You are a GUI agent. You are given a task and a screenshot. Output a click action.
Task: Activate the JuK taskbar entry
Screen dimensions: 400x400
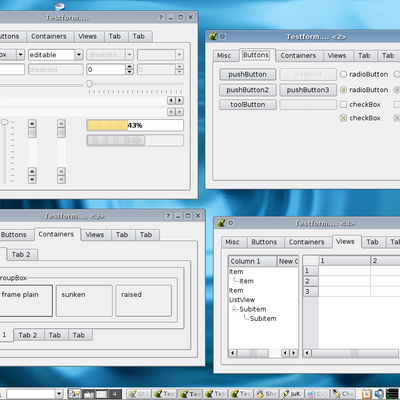coord(292,394)
